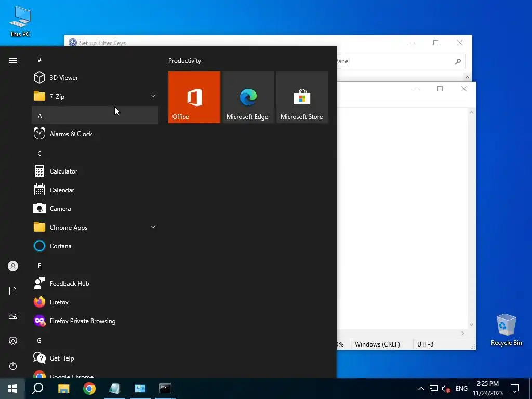
Task: Open Google Chrome from the taskbar
Action: pyautogui.click(x=89, y=389)
